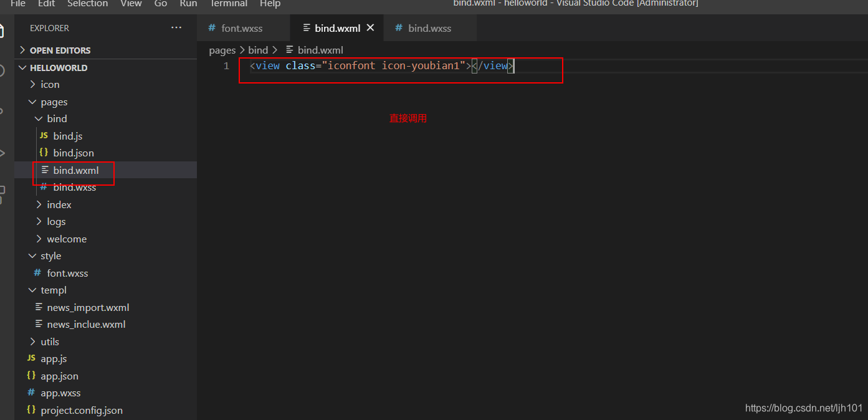Click the hash icon beside app.wxss
This screenshot has height=420, width=868.
(x=31, y=393)
